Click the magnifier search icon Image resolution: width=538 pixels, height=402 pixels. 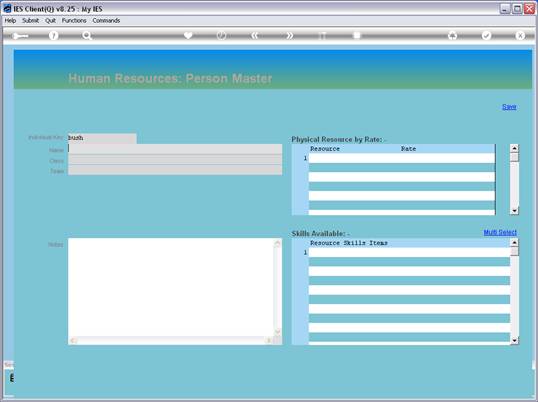87,36
